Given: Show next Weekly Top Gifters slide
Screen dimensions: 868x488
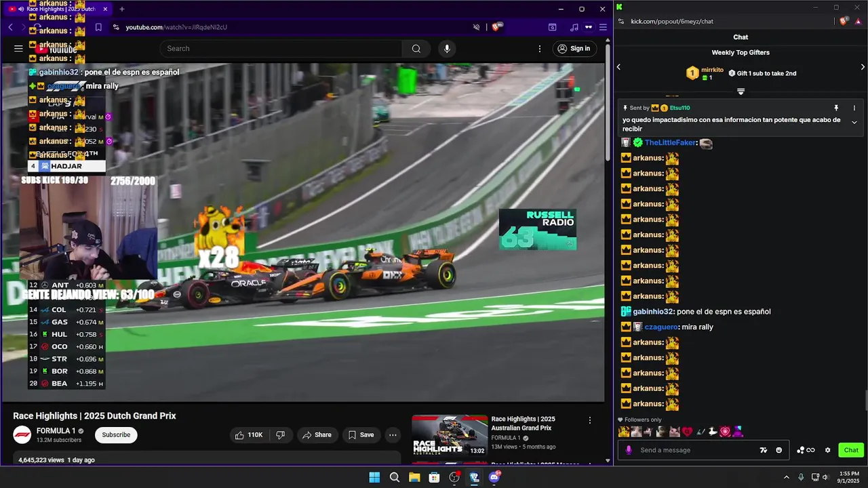Looking at the screenshot, I should point(863,67).
